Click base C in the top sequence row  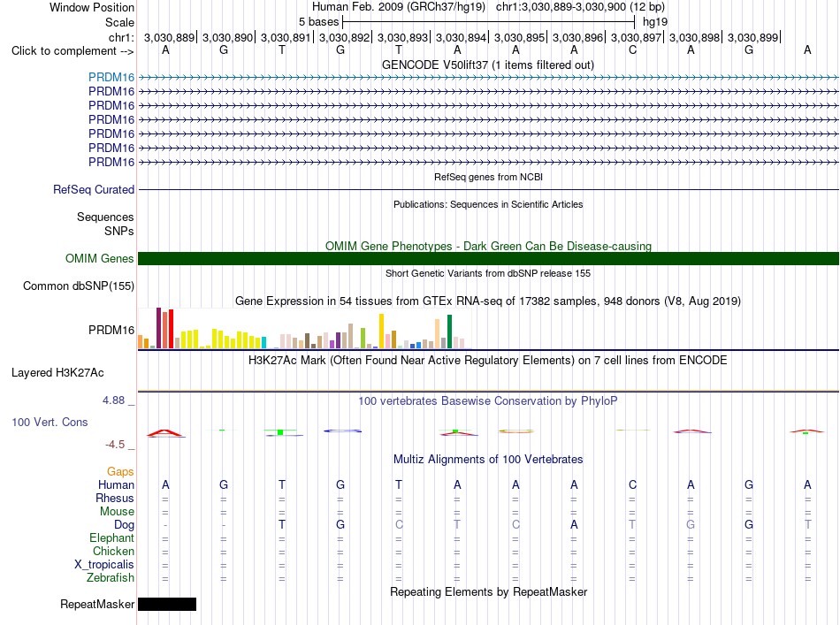pos(632,50)
